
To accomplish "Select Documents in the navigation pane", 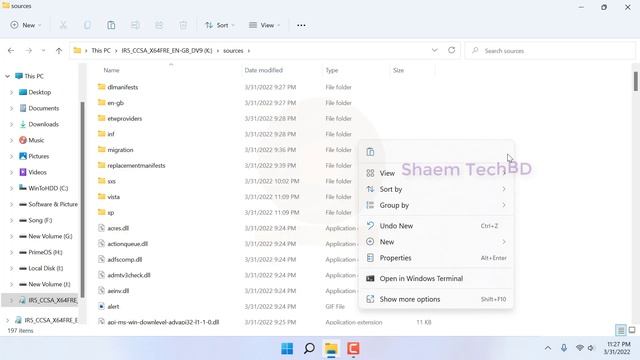I will click(44, 108).
